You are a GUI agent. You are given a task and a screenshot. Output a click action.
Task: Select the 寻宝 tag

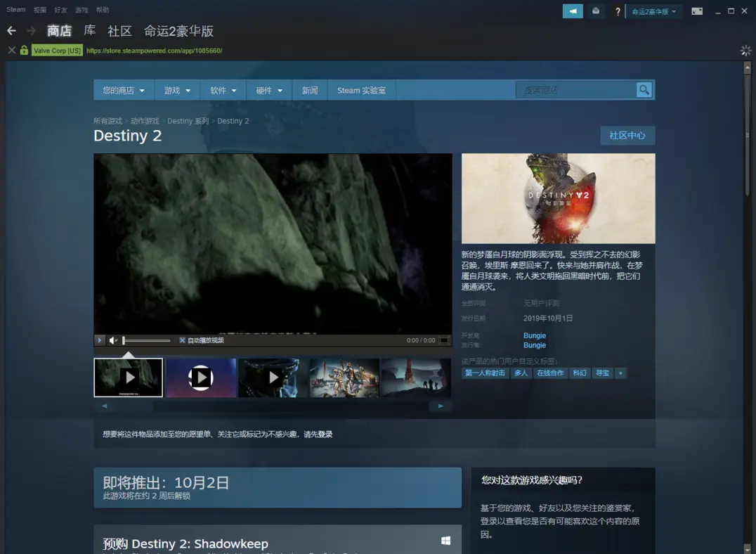(x=602, y=373)
